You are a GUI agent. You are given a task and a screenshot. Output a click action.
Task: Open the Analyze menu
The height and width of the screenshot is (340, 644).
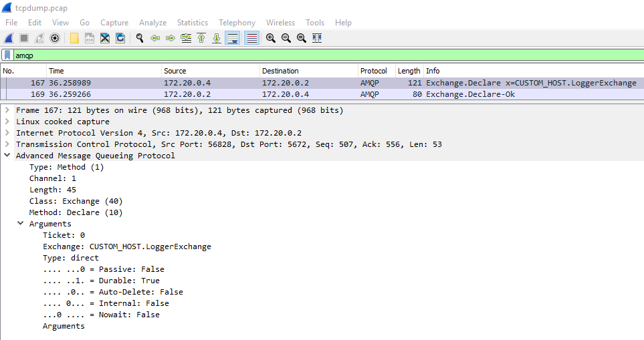152,23
